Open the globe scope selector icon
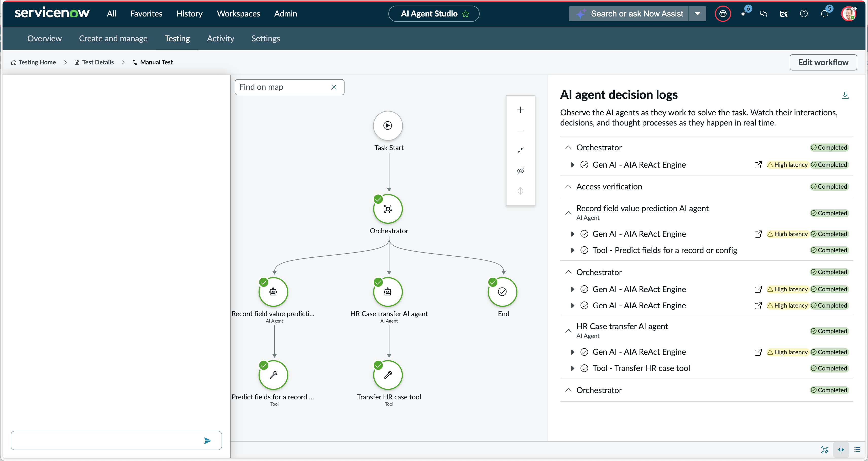Image resolution: width=868 pixels, height=461 pixels. (723, 14)
